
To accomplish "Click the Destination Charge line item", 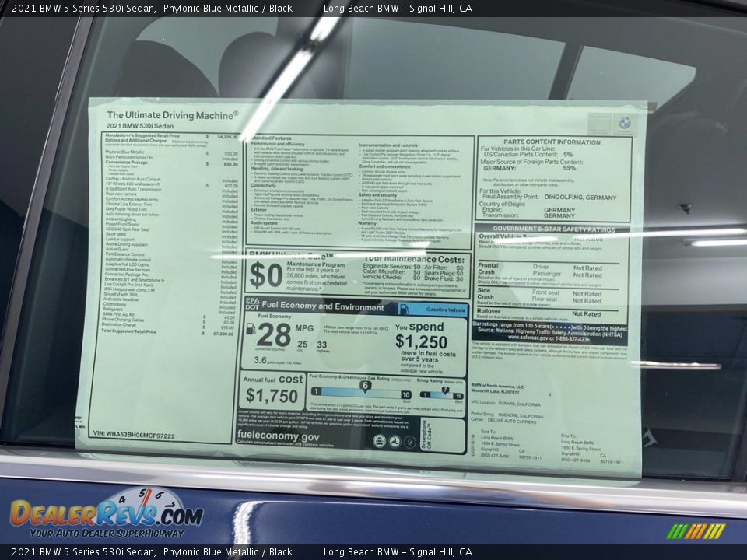I will (168, 326).
